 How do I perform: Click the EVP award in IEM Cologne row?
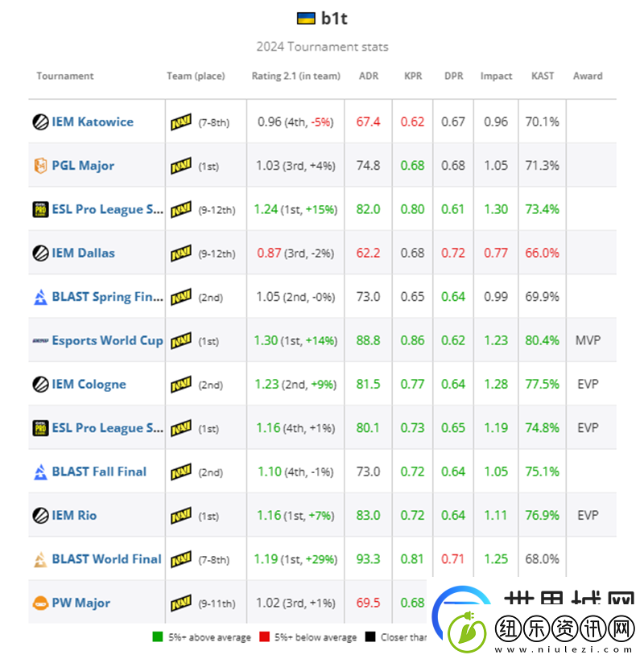pos(588,384)
